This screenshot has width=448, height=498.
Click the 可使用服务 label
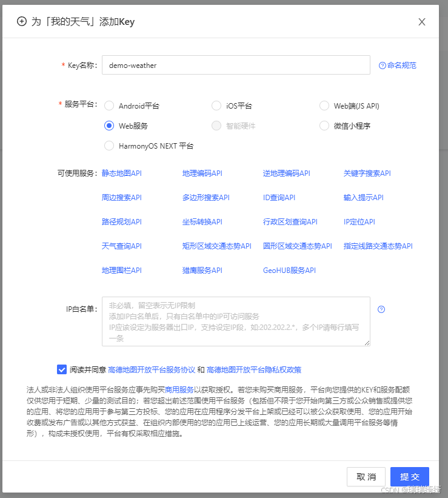[77, 173]
